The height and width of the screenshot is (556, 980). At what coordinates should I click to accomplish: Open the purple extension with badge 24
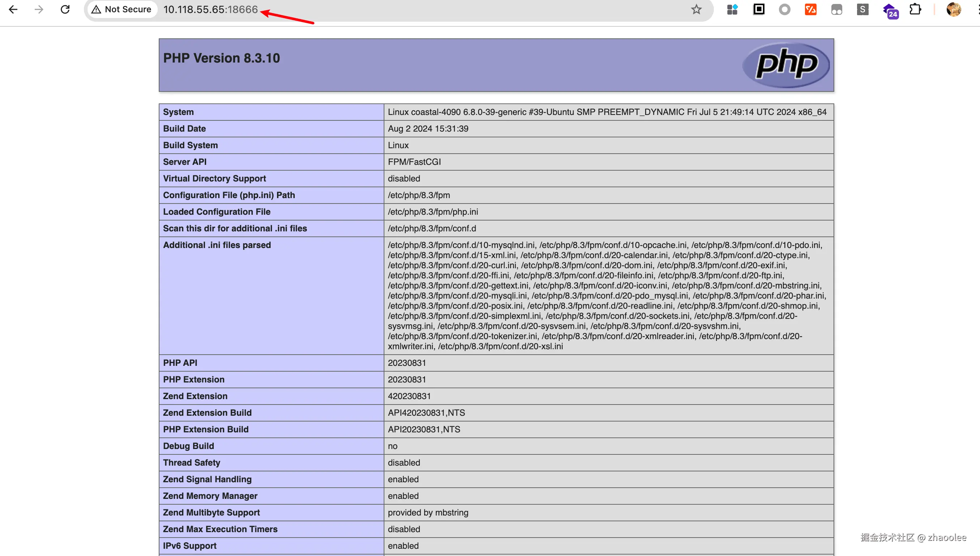(890, 10)
